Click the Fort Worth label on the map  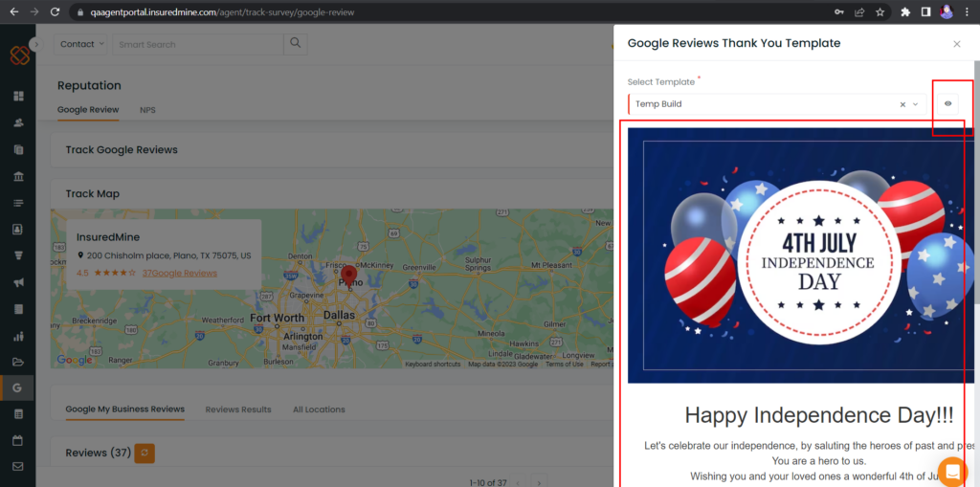tap(278, 319)
